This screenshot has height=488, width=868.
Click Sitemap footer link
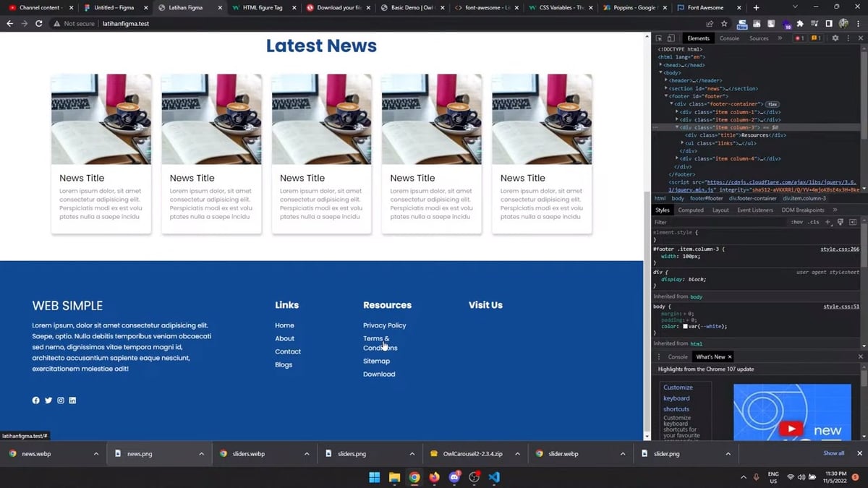[376, 361]
